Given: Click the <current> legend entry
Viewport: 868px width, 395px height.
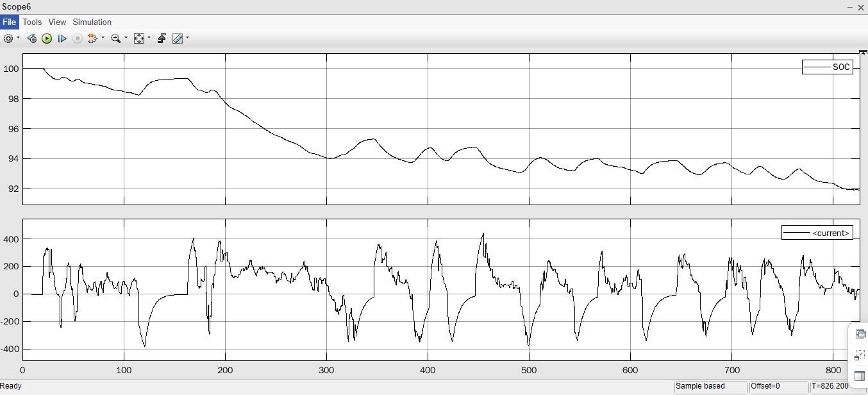Looking at the screenshot, I should pos(817,233).
